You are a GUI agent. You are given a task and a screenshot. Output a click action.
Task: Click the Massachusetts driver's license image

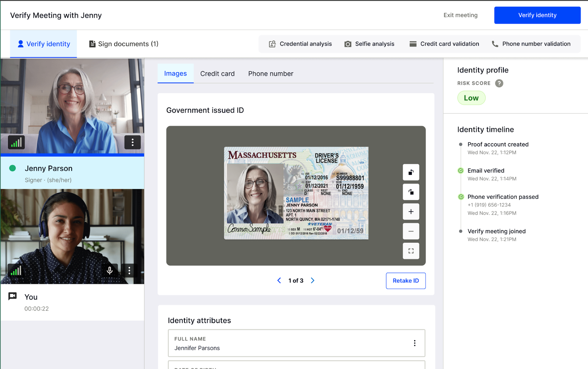[296, 193]
